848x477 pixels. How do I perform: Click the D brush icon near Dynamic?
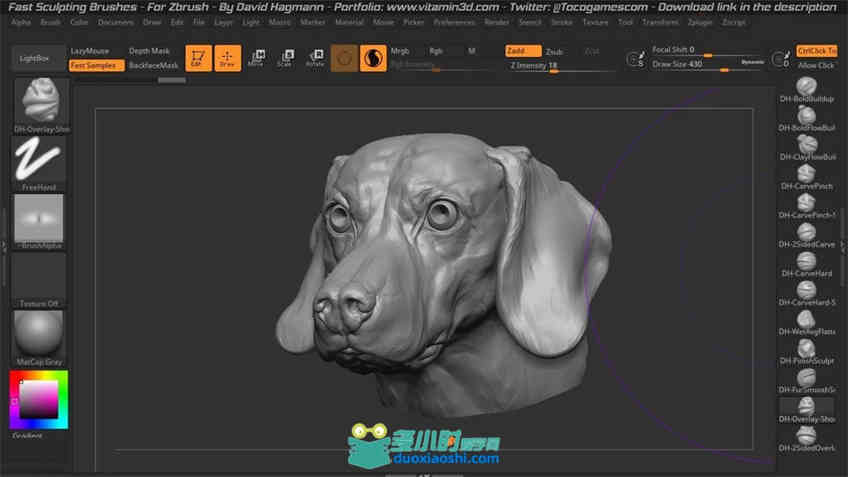781,58
